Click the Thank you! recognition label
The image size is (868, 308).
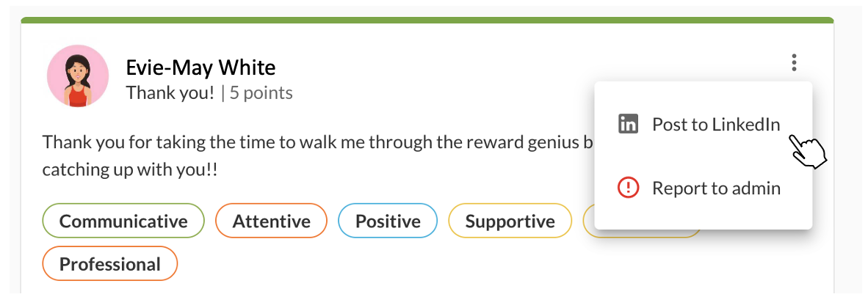tap(170, 93)
